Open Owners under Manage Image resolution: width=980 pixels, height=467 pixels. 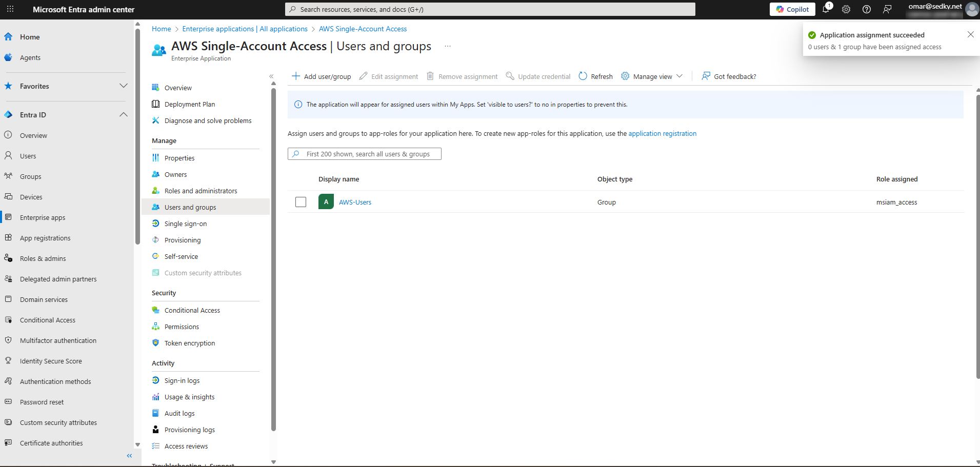tap(175, 174)
